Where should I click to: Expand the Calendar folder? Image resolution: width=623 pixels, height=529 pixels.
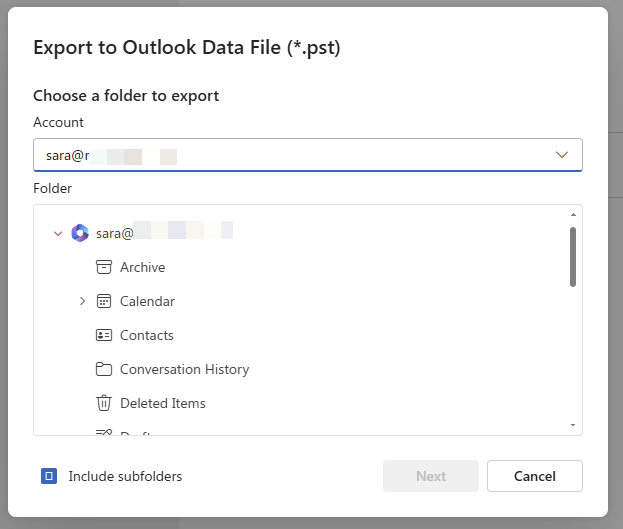click(82, 301)
